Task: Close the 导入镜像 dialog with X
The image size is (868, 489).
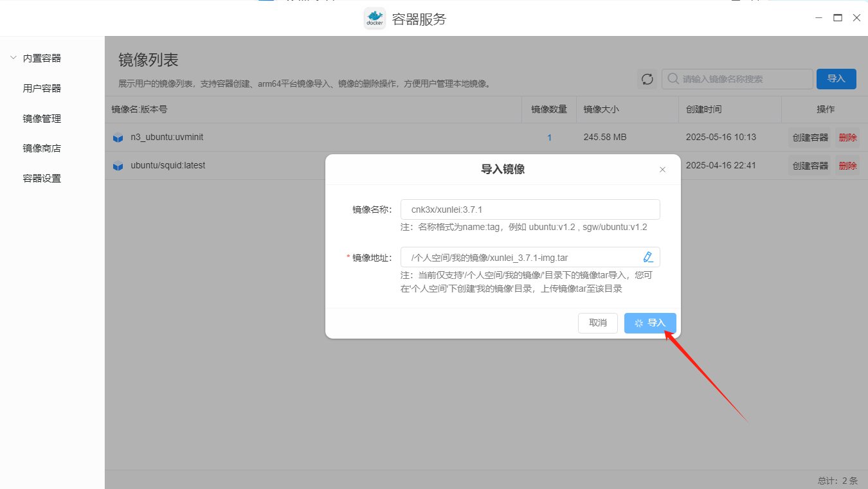Action: (x=663, y=170)
